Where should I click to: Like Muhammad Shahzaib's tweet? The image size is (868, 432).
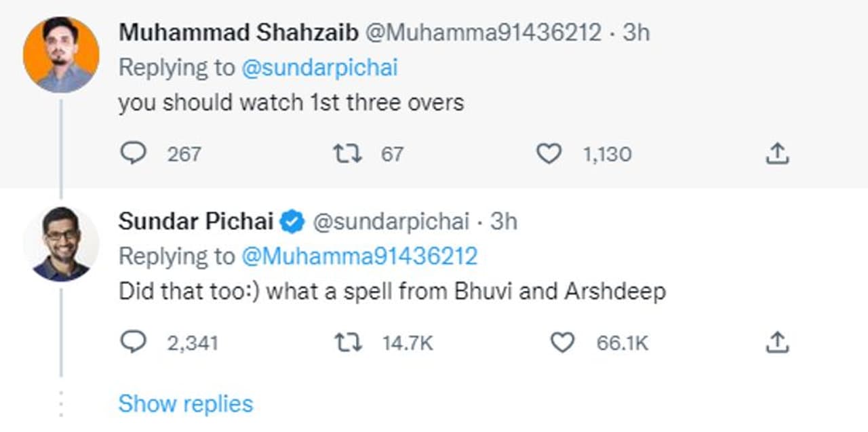(549, 154)
